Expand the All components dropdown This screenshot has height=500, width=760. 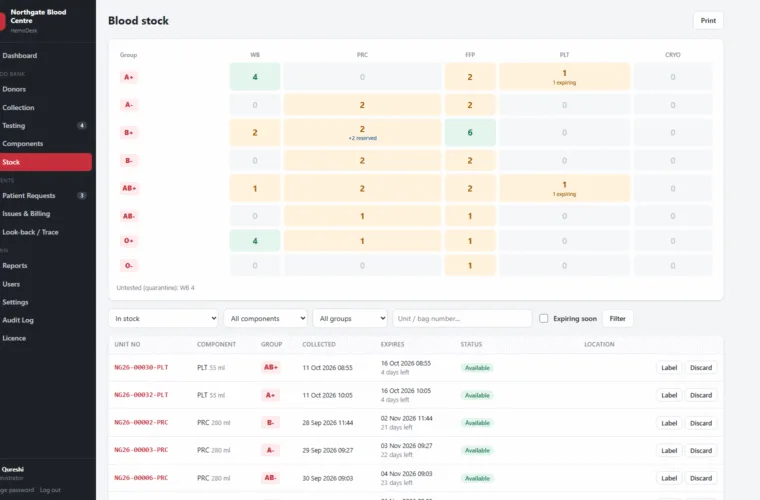coord(266,318)
